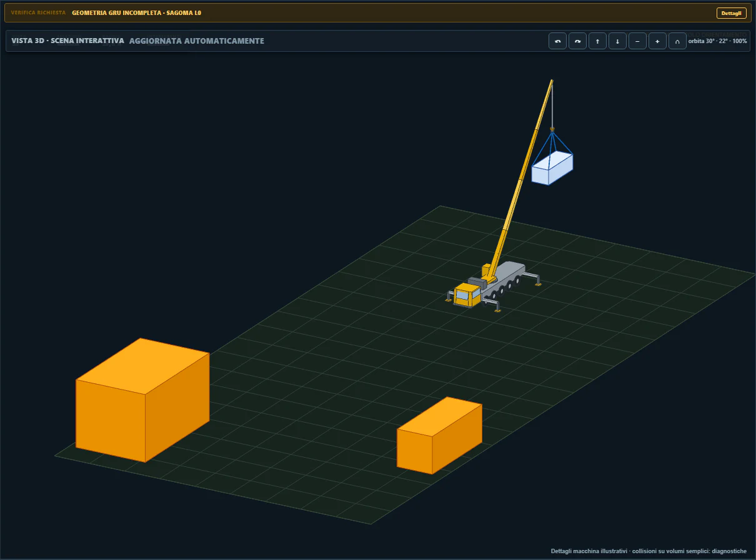Click the 'Dettagli macchina illustrativi' footer note
Screen dimensions: 756x560
pyautogui.click(x=589, y=551)
